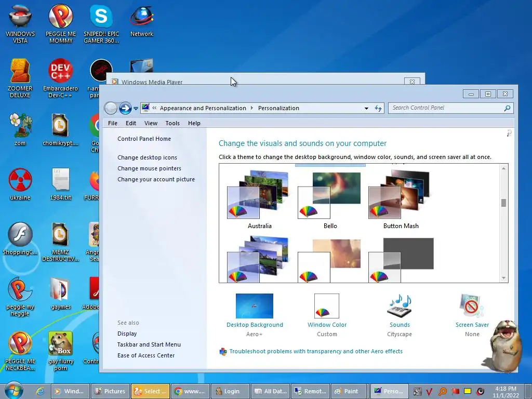Switch to Login taskbar button
Screen dimensions: 532x399
click(230, 391)
